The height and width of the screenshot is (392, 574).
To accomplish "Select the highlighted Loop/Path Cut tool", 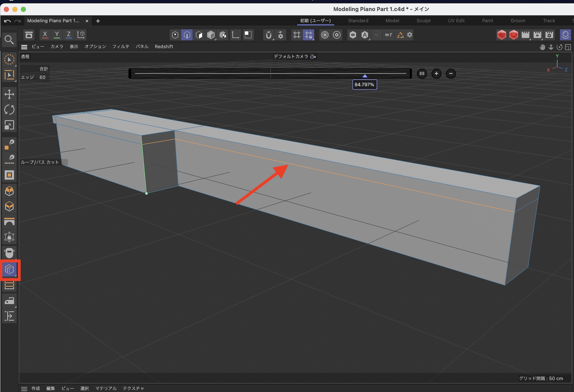I will (9, 270).
